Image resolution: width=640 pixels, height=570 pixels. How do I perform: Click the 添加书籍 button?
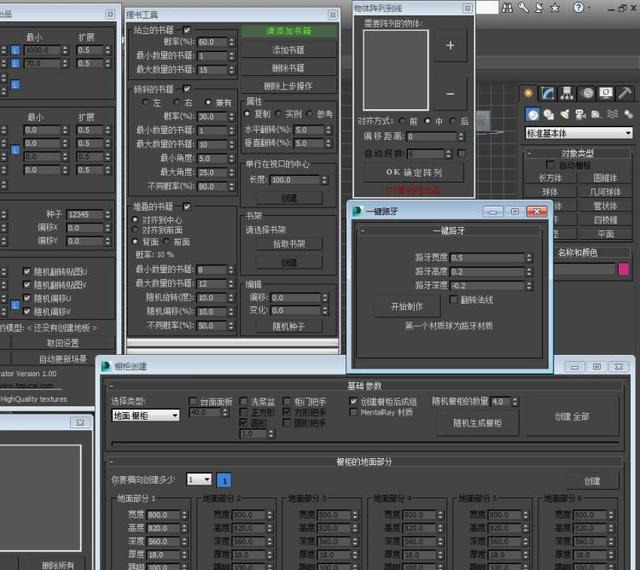[288, 50]
